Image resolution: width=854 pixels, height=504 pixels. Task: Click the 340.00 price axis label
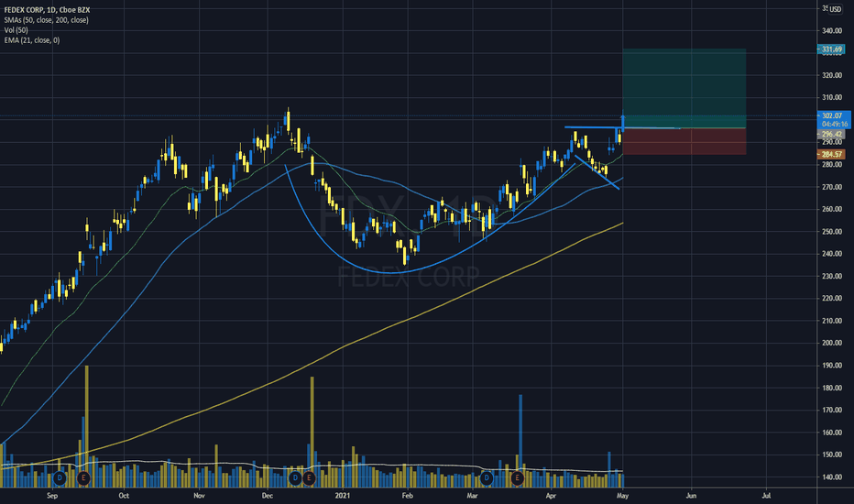(x=832, y=31)
